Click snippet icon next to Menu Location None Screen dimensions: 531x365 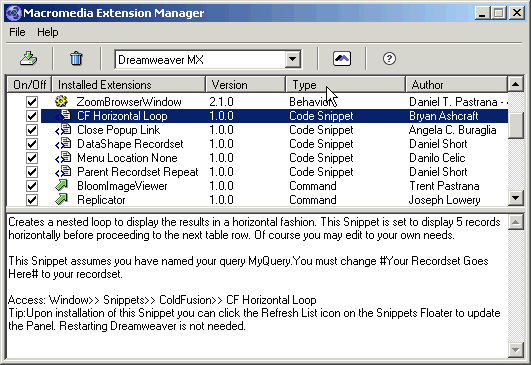tap(63, 158)
